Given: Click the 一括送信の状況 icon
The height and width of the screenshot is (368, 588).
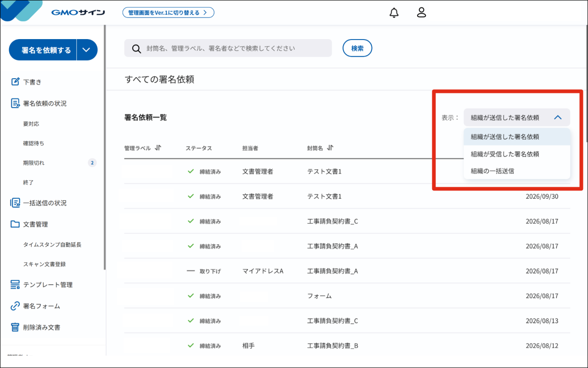Looking at the screenshot, I should [x=15, y=203].
